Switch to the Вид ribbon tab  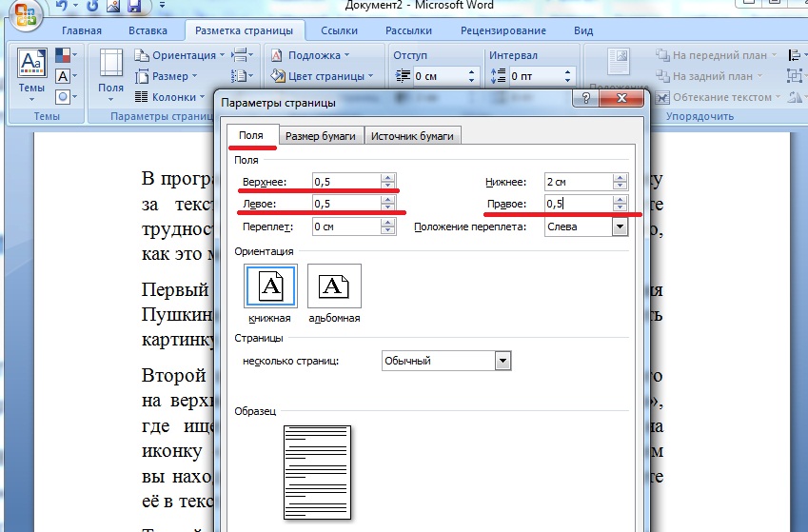click(x=583, y=30)
